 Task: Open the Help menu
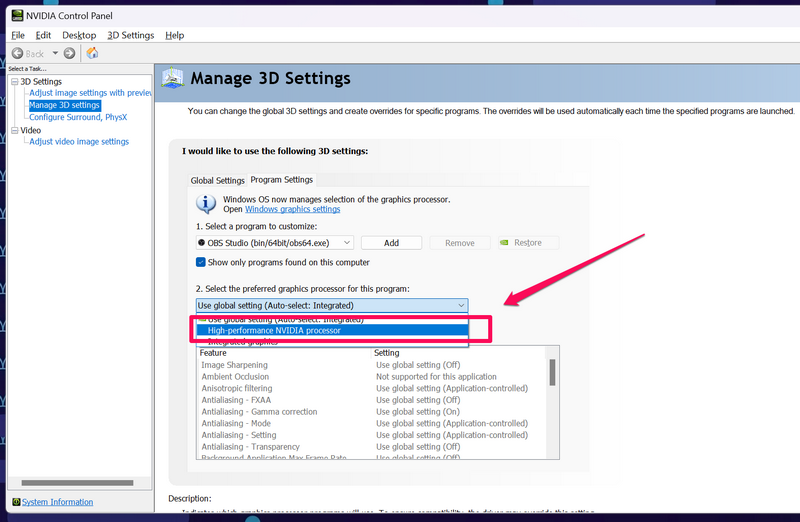point(174,35)
